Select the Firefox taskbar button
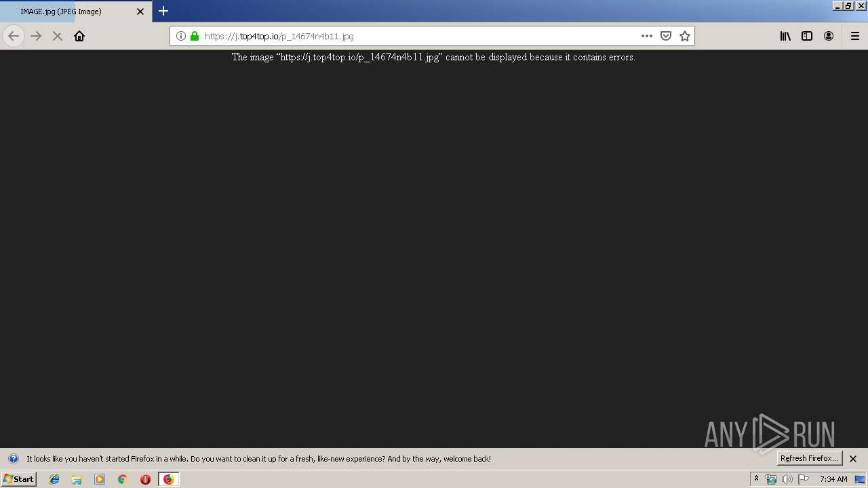 tap(169, 479)
